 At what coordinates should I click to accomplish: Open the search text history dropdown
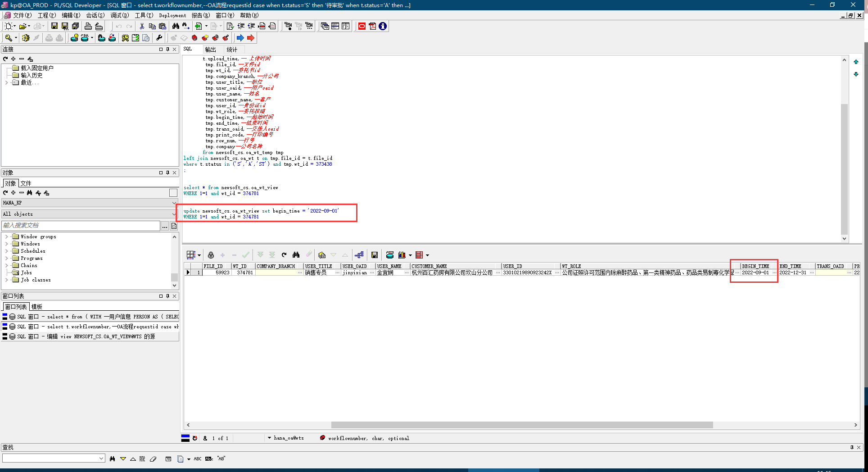(101, 458)
